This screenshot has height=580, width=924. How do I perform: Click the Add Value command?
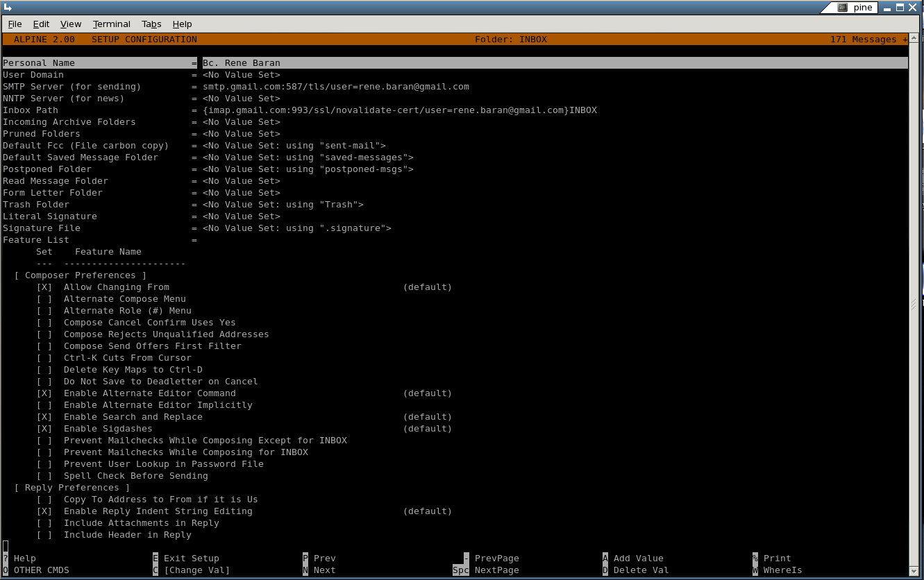[x=638, y=558]
